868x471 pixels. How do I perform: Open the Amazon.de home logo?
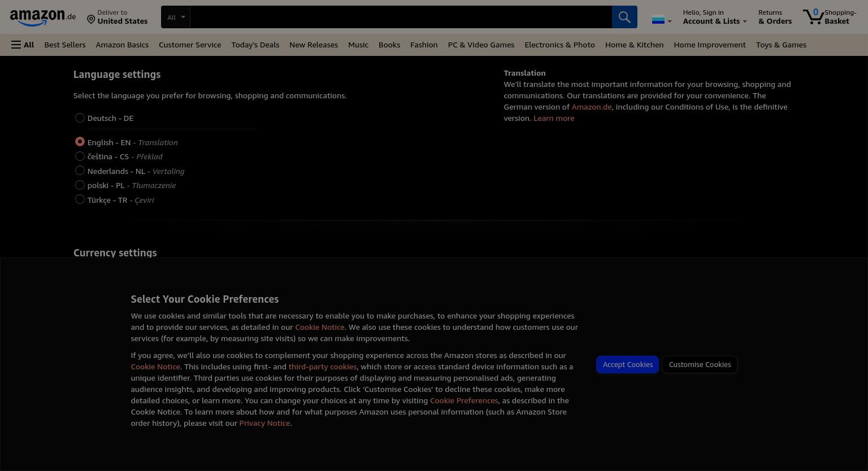[43, 17]
